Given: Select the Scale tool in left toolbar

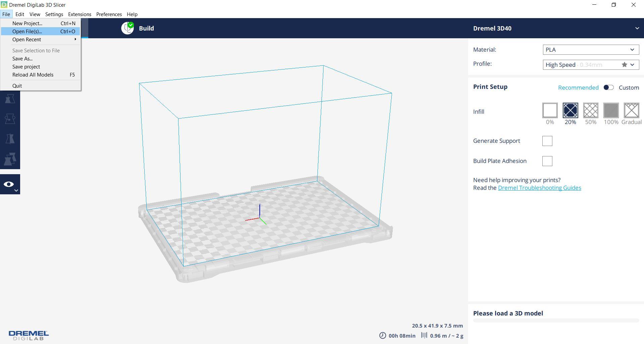Looking at the screenshot, I should (10, 99).
